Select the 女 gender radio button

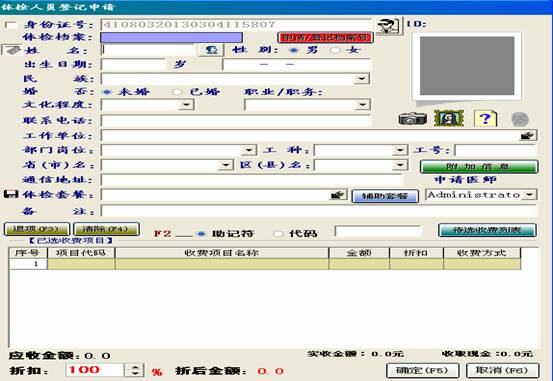point(335,50)
